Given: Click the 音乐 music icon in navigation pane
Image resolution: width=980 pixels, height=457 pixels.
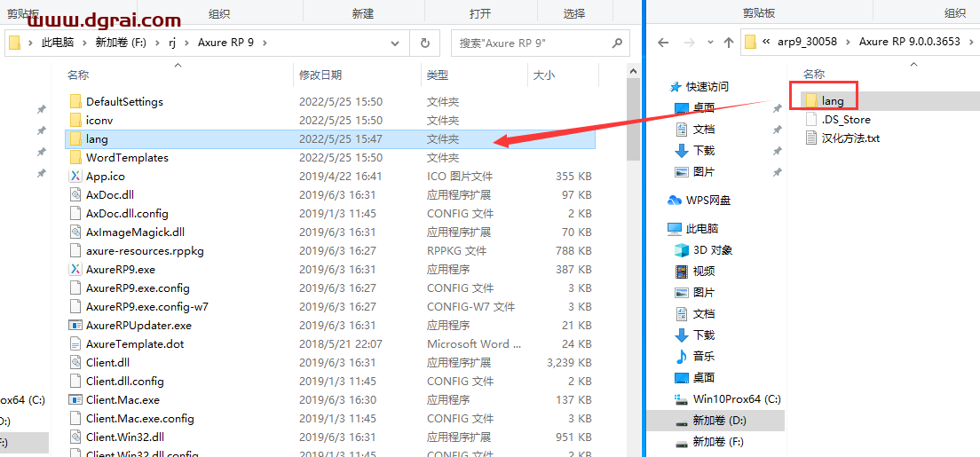Looking at the screenshot, I should [681, 357].
